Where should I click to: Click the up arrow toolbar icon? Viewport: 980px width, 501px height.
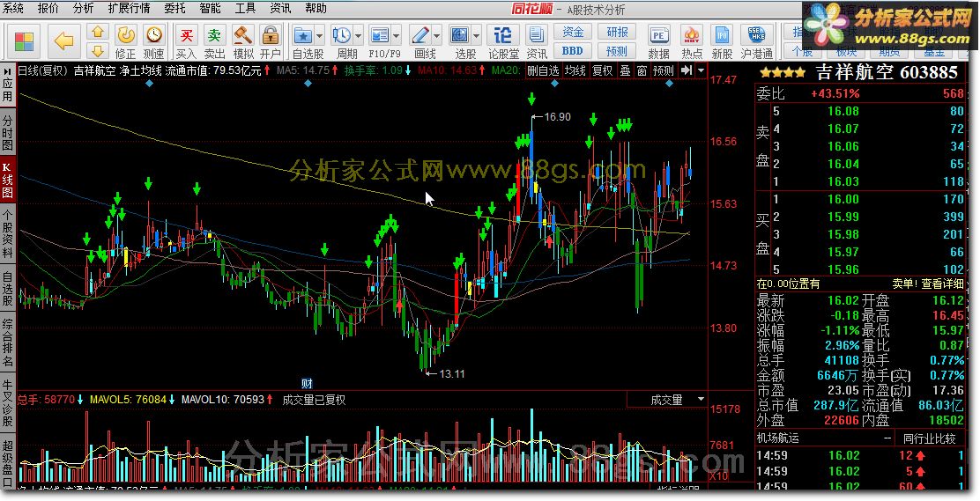point(98,32)
